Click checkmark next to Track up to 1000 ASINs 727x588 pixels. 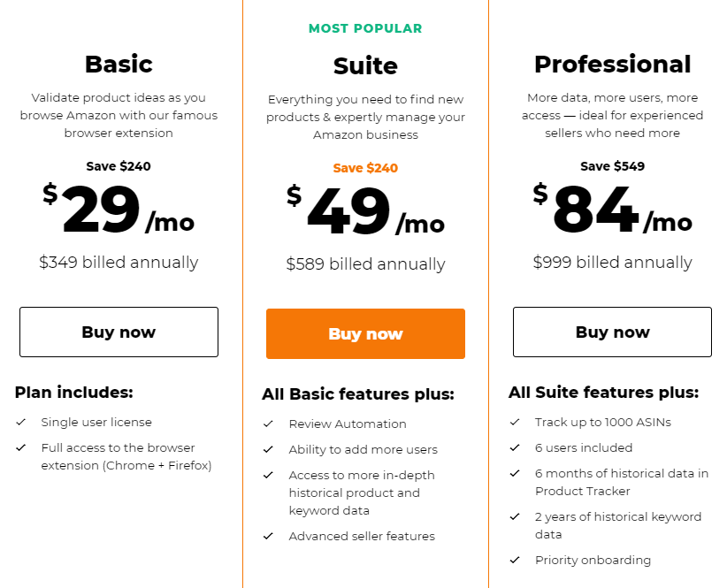point(515,422)
